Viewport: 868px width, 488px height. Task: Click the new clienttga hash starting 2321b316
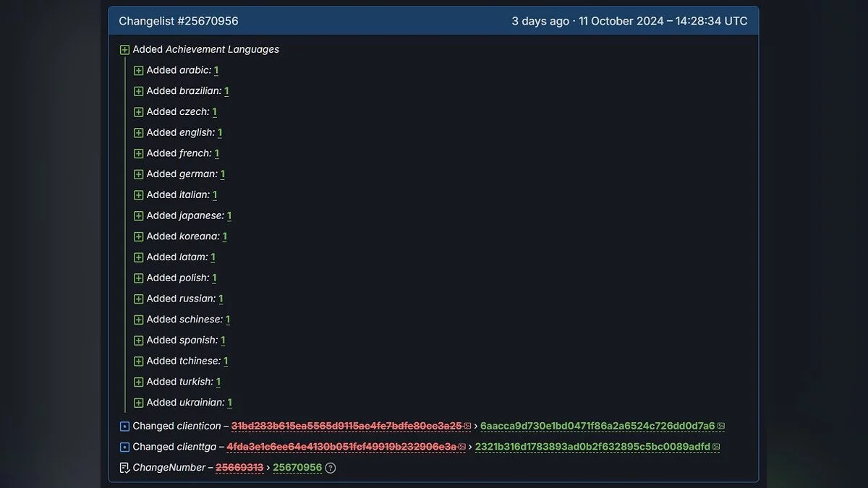592,448
